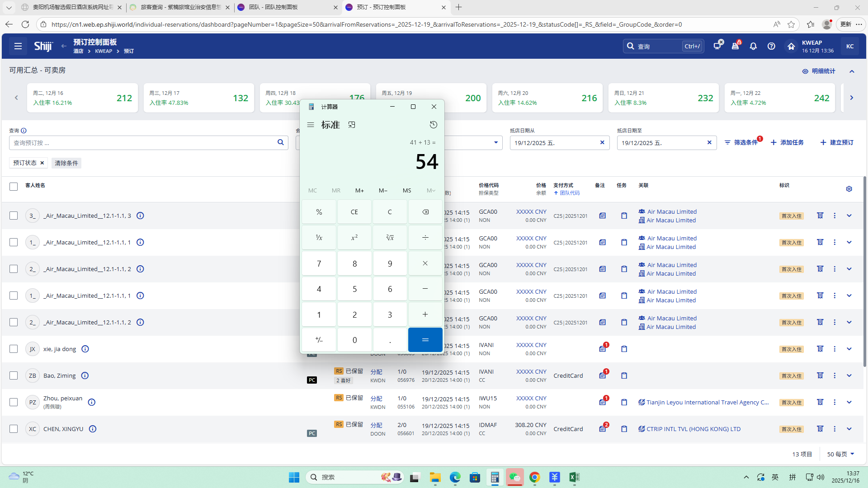Screen dimensions: 868x488
Task: Click the calculator backspace key
Action: (x=425, y=212)
